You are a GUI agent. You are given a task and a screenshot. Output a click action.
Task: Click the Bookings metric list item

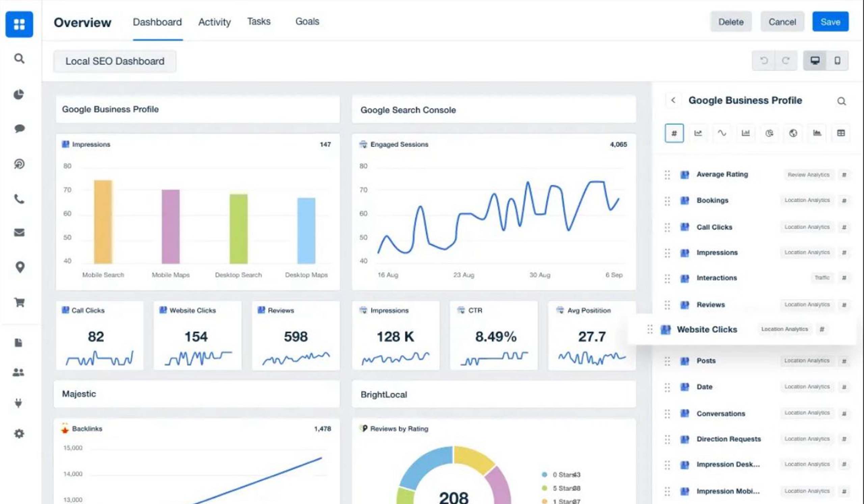(x=712, y=201)
